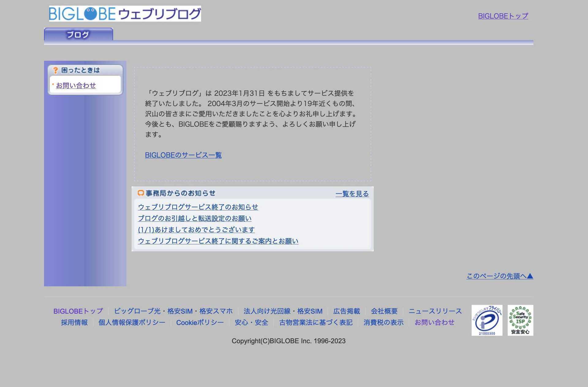Click the Copyright(C)BIGLOBE Inc. 1996-2023 text
The width and height of the screenshot is (588, 387).
point(288,341)
